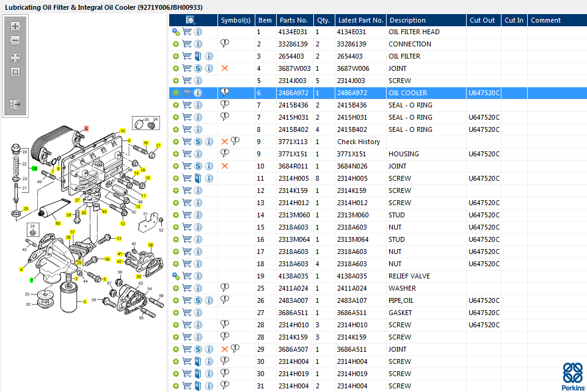Zoom in on the parts diagram
The image size is (587, 392).
15,26
